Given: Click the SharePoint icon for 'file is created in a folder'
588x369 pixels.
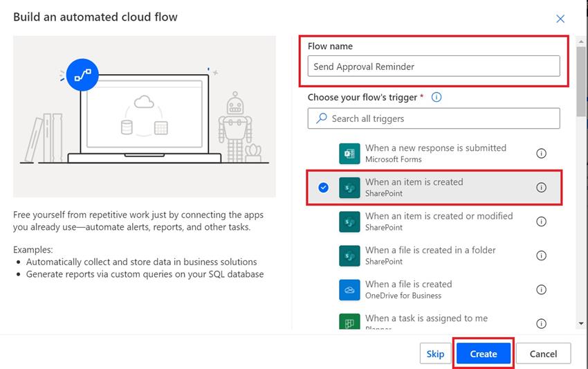Looking at the screenshot, I should click(x=349, y=255).
